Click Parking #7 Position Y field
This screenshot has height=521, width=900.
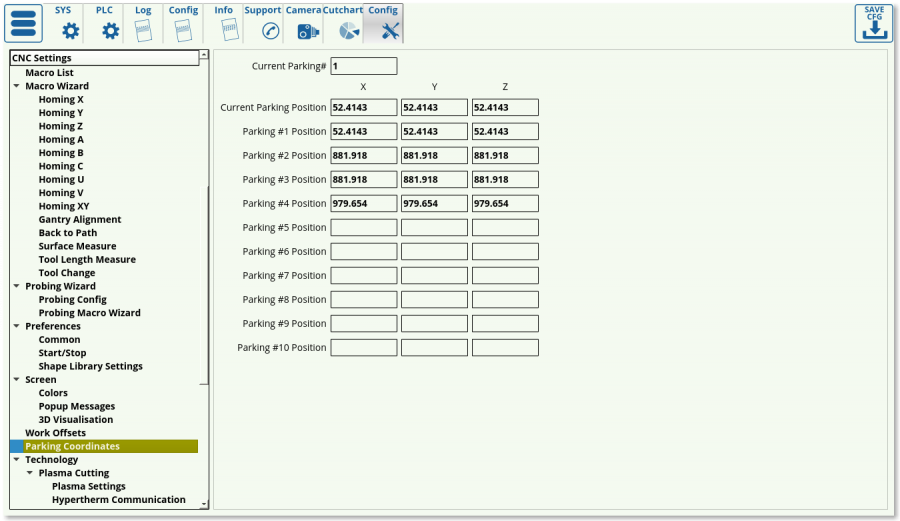point(435,275)
